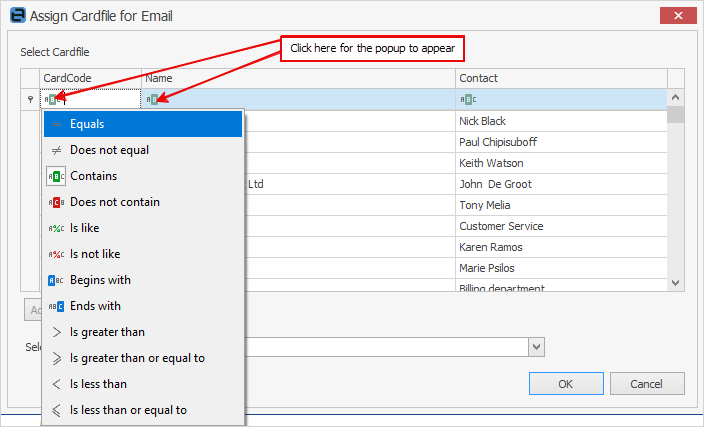
Task: Select the Paul Chipisuboff contact row
Action: (561, 142)
